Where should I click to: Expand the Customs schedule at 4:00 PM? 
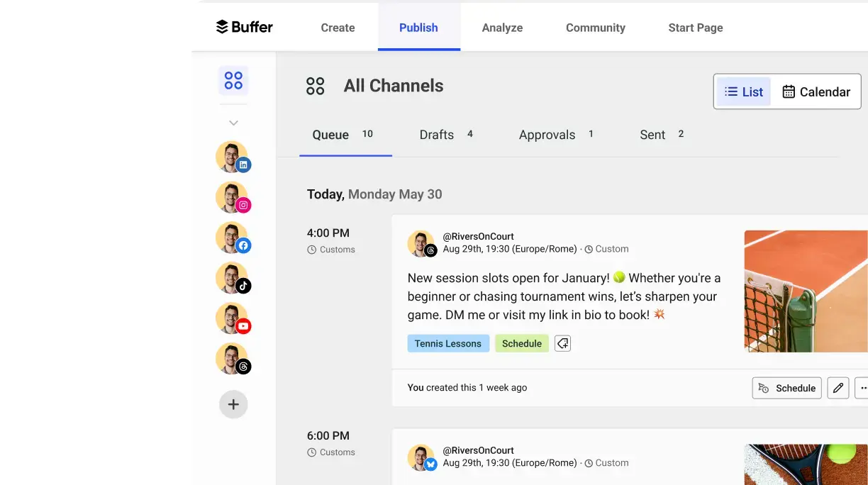pyautogui.click(x=330, y=249)
